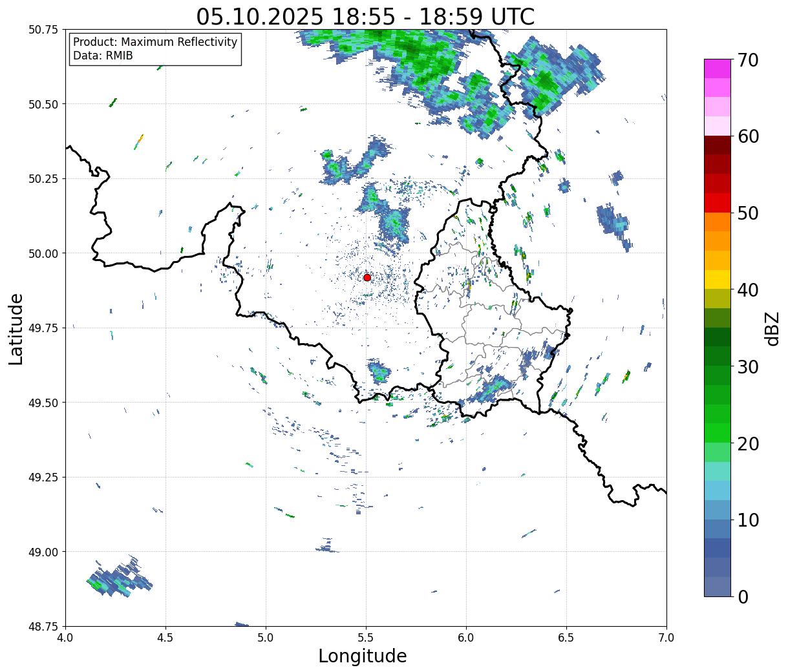Image resolution: width=788 pixels, height=672 pixels.
Task: Click the colorbar tick label '60'
Action: click(x=747, y=136)
